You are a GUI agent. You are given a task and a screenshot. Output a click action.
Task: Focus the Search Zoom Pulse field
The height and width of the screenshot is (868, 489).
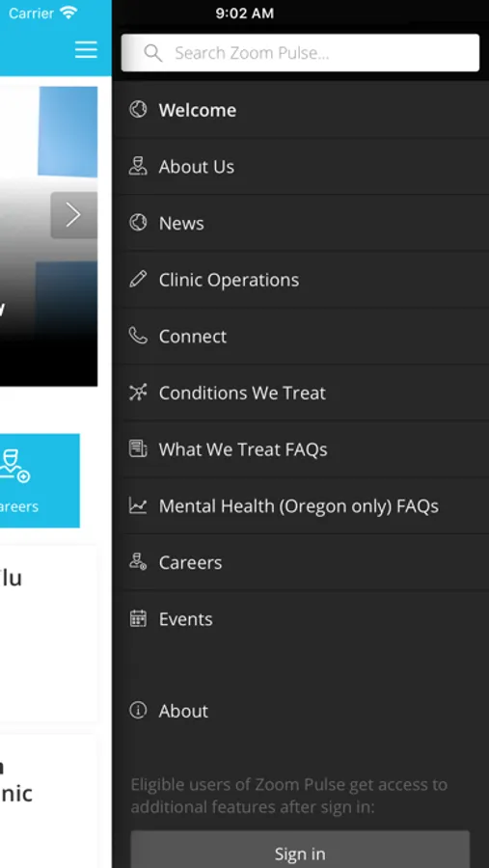pos(300,53)
